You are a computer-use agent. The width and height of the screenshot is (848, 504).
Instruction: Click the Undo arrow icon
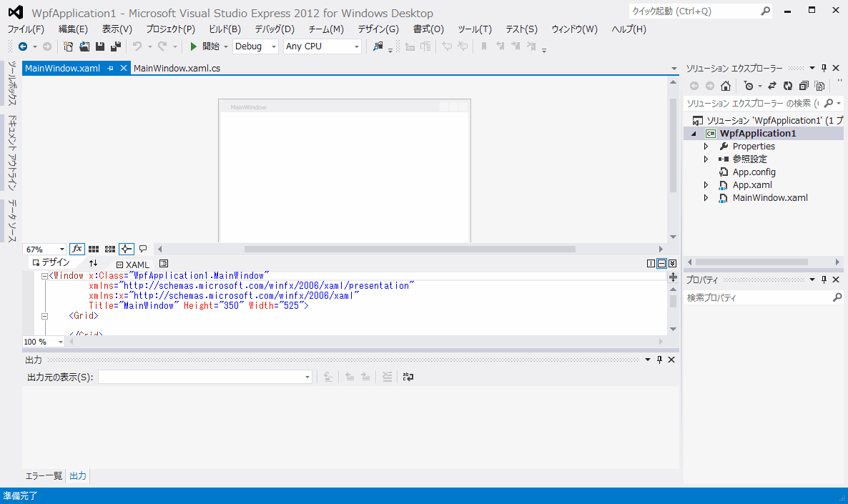click(x=137, y=46)
